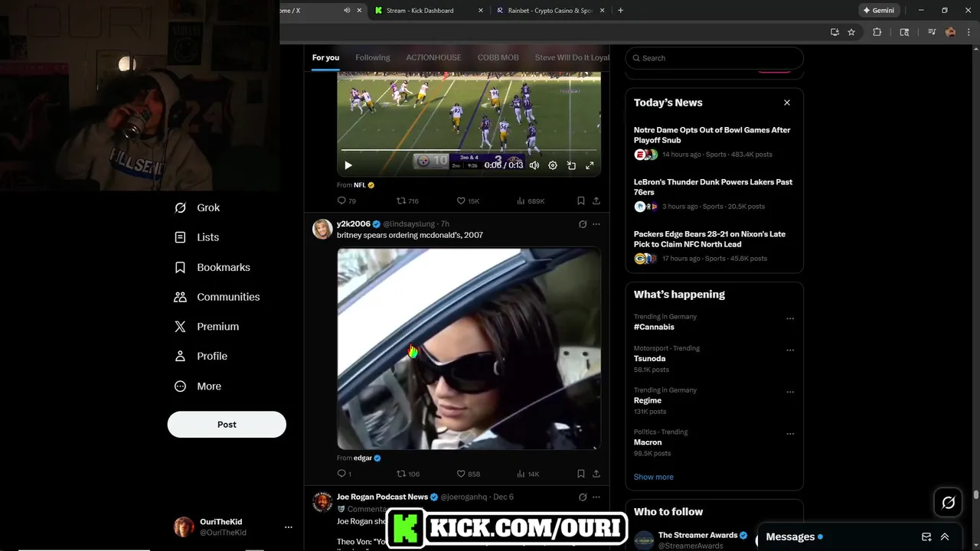View NFL post analytics 689K
The height and width of the screenshot is (551, 980).
(x=531, y=201)
